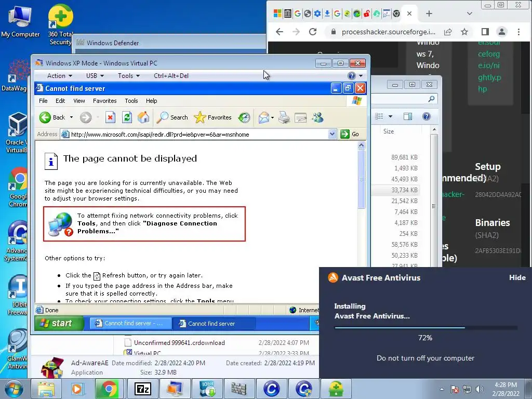Click the Avast installation progress bar

[x=425, y=328]
